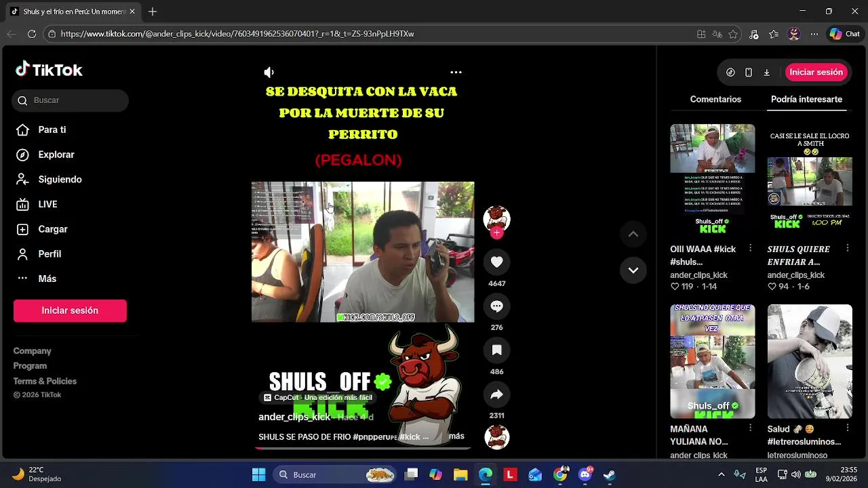
Task: Expand video description with más
Action: 456,436
